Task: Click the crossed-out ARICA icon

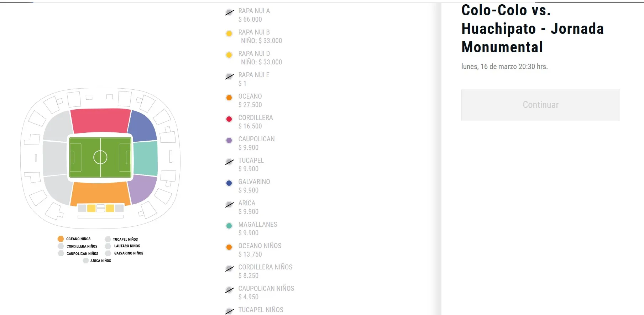Action: coord(229,205)
